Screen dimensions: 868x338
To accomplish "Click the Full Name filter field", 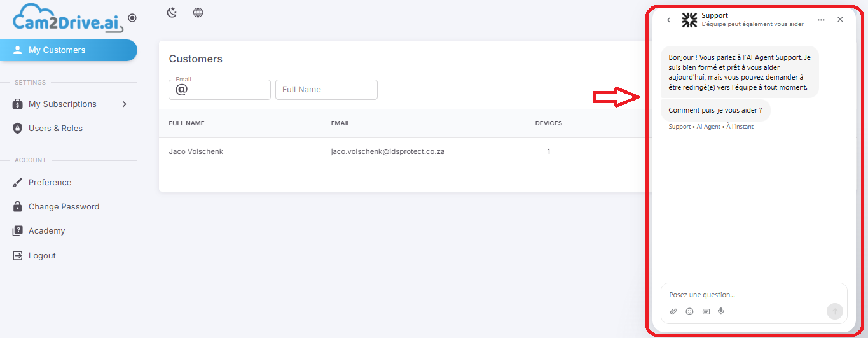I will pyautogui.click(x=326, y=90).
